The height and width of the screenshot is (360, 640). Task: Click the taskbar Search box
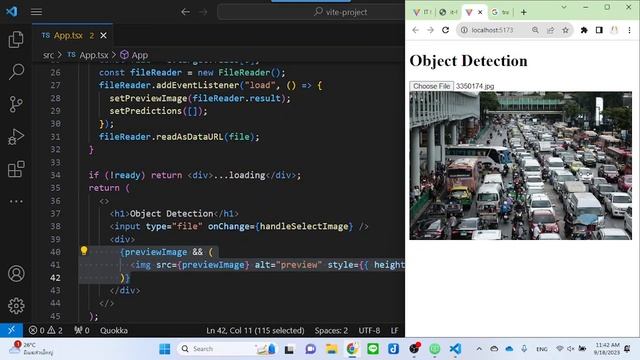pos(227,349)
